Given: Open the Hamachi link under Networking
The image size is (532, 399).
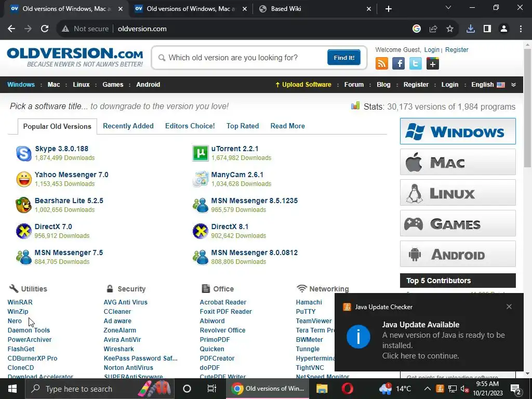Looking at the screenshot, I should coord(309,302).
